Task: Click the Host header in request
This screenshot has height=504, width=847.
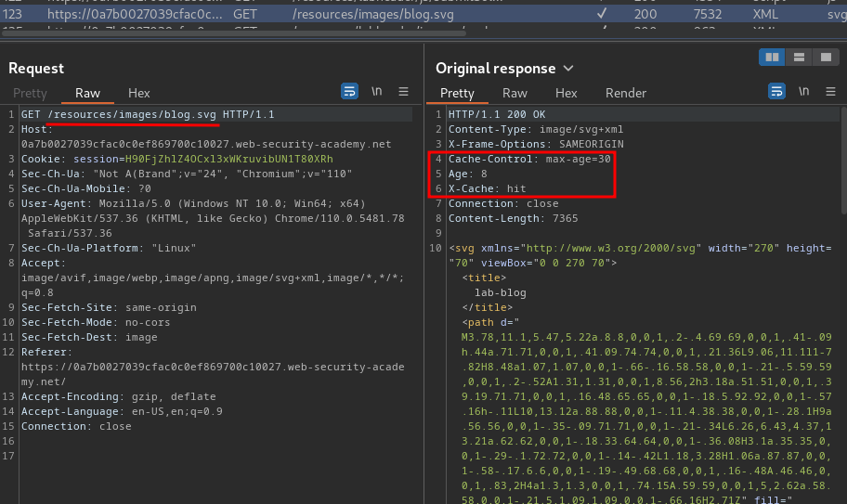Action: coord(206,136)
